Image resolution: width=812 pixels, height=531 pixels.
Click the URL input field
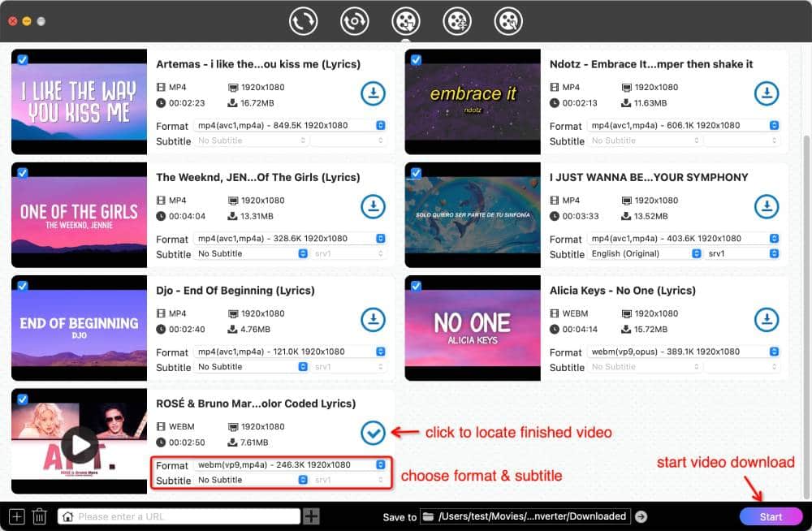(x=179, y=516)
